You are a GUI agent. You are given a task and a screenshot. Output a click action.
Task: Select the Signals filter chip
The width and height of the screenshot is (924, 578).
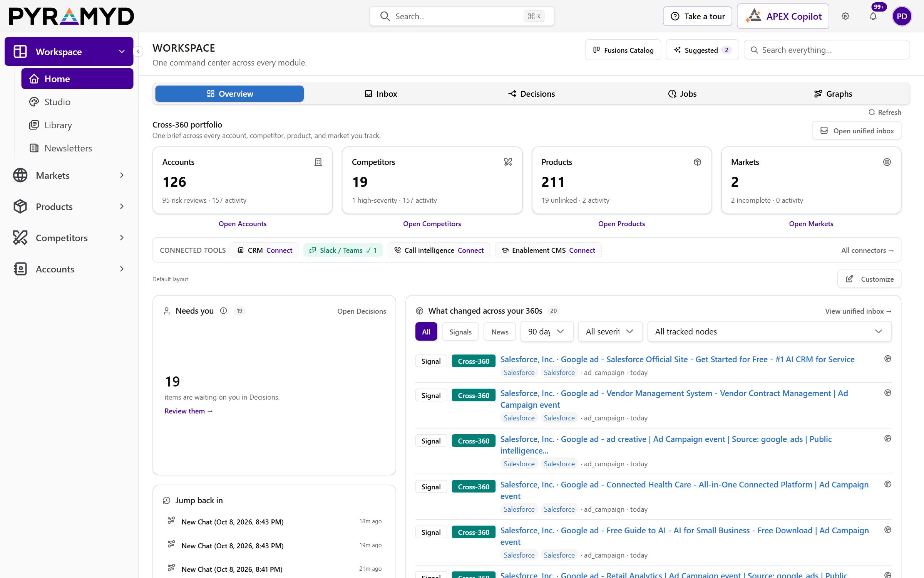tap(460, 332)
